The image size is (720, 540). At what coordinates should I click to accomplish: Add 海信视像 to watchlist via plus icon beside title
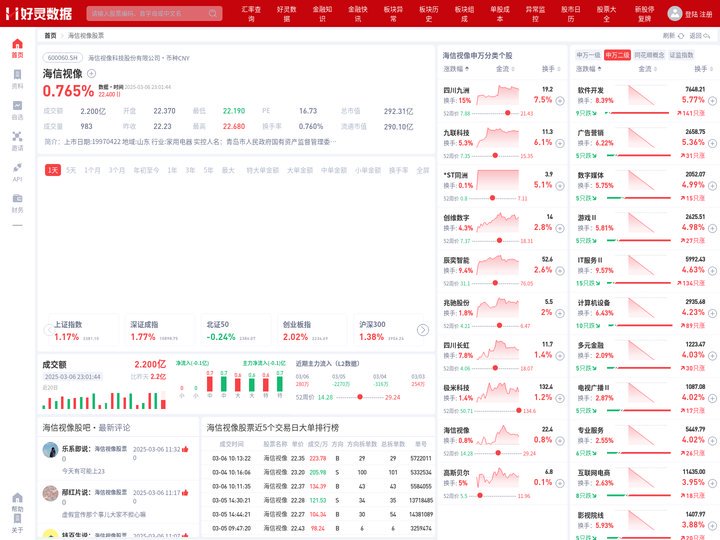tap(91, 73)
